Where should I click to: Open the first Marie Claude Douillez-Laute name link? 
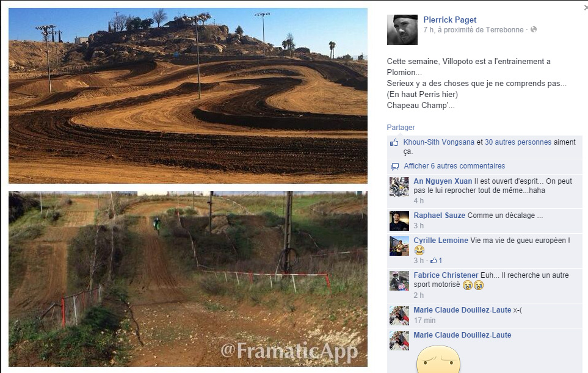click(462, 310)
